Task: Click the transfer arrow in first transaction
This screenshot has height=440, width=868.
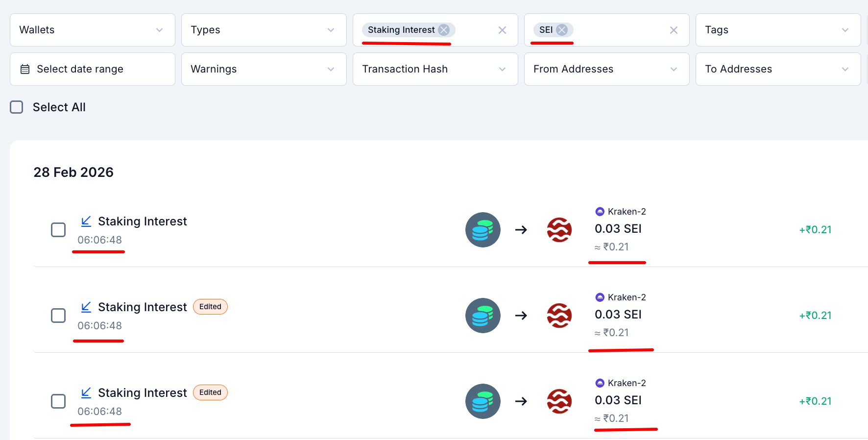Action: (521, 230)
